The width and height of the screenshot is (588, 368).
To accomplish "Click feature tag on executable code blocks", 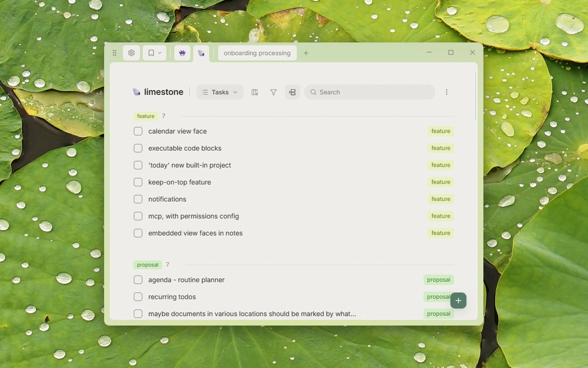I will pyautogui.click(x=441, y=148).
